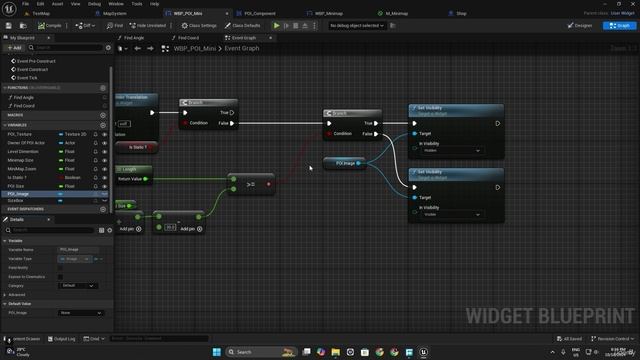Open the Find Angle graph tab
This screenshot has width=640, height=360.
tap(134, 38)
